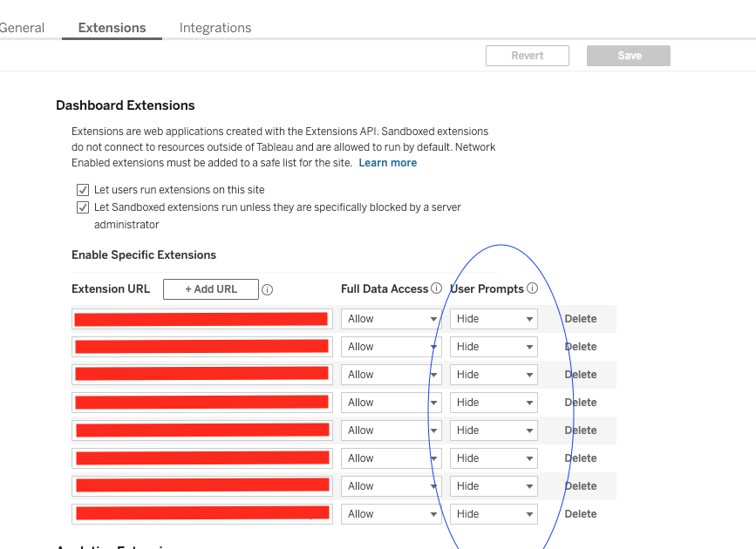Open the Integrations tab

pyautogui.click(x=215, y=27)
